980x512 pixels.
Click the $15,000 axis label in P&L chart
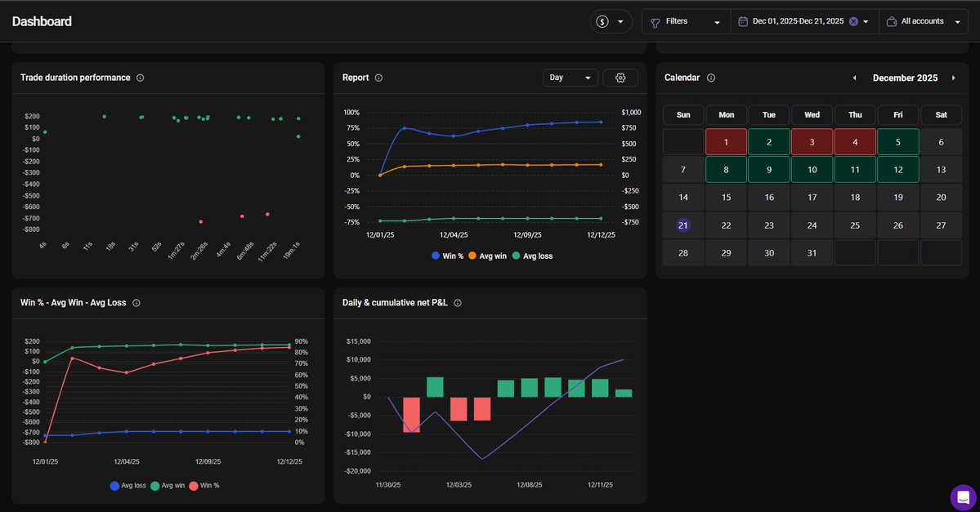coord(358,341)
